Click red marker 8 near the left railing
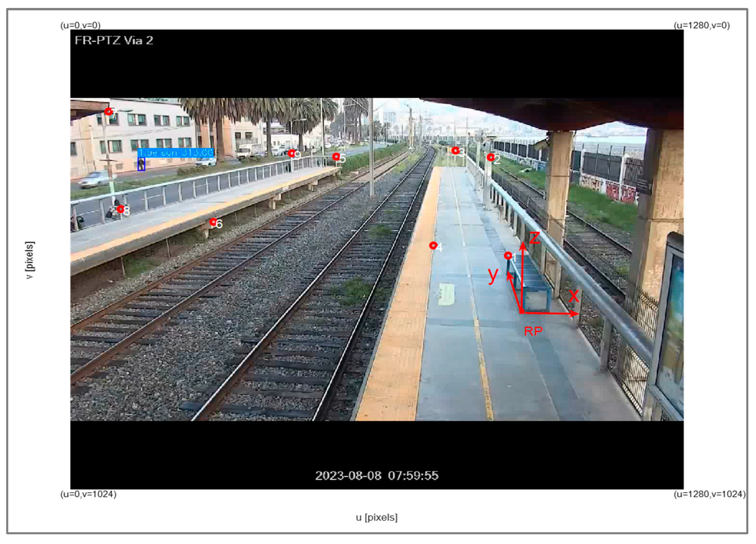 (x=120, y=209)
